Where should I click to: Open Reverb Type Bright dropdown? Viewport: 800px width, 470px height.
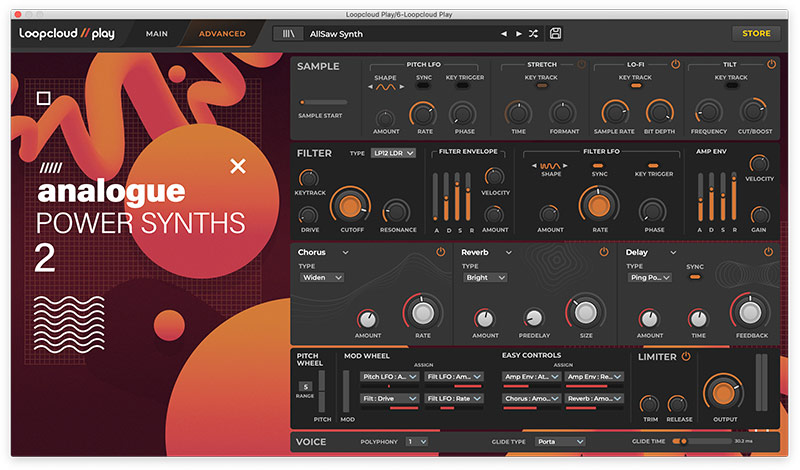click(485, 277)
